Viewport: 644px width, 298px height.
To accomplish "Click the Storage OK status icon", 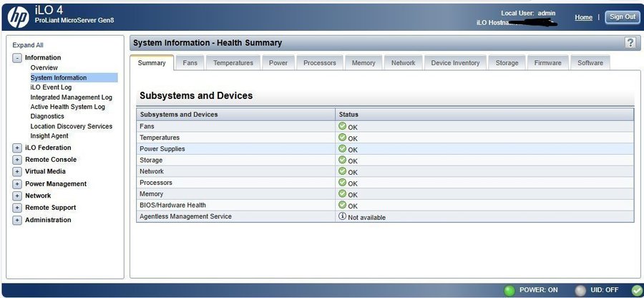I will coord(342,160).
